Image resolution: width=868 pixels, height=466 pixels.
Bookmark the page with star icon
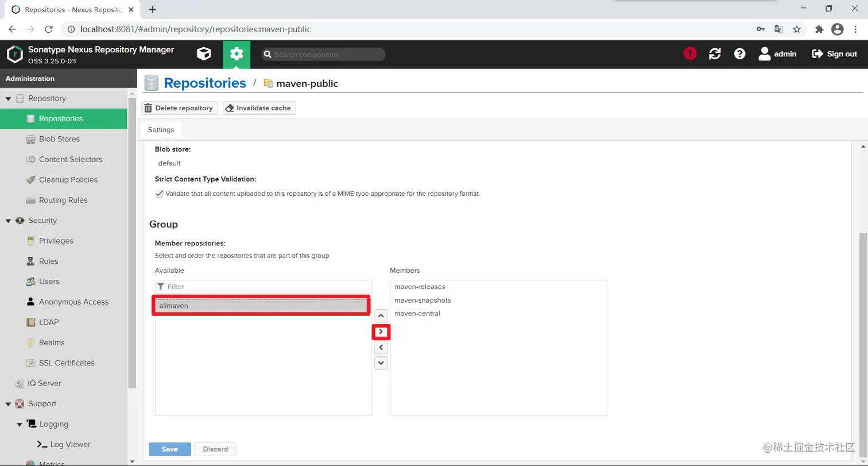pos(797,29)
